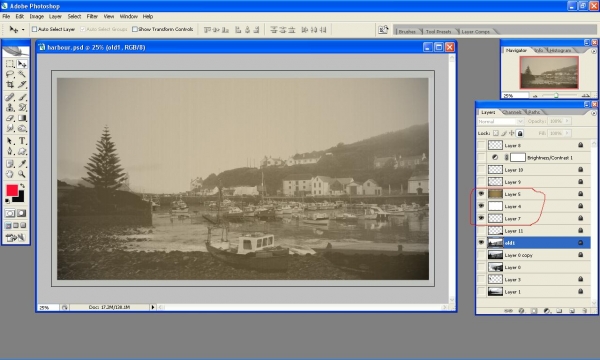Image resolution: width=600 pixels, height=360 pixels.
Task: Click the delete layer trash icon
Action: [x=584, y=311]
